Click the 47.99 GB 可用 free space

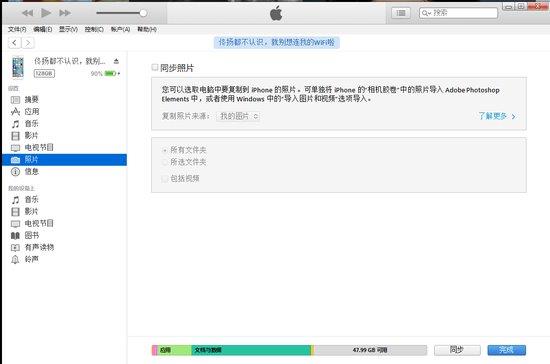click(x=370, y=350)
